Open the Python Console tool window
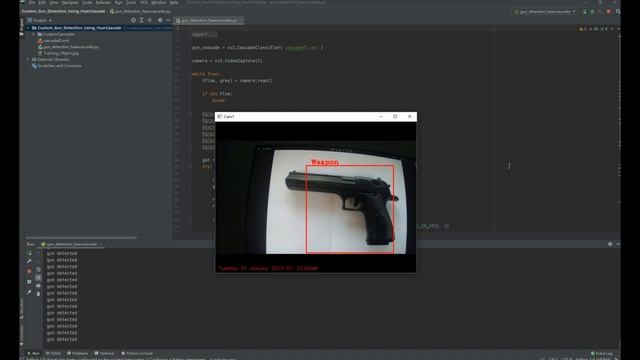 pos(137,353)
